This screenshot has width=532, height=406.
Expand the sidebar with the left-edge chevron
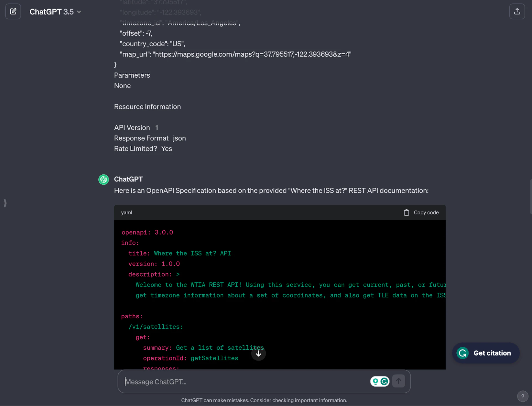[5, 203]
